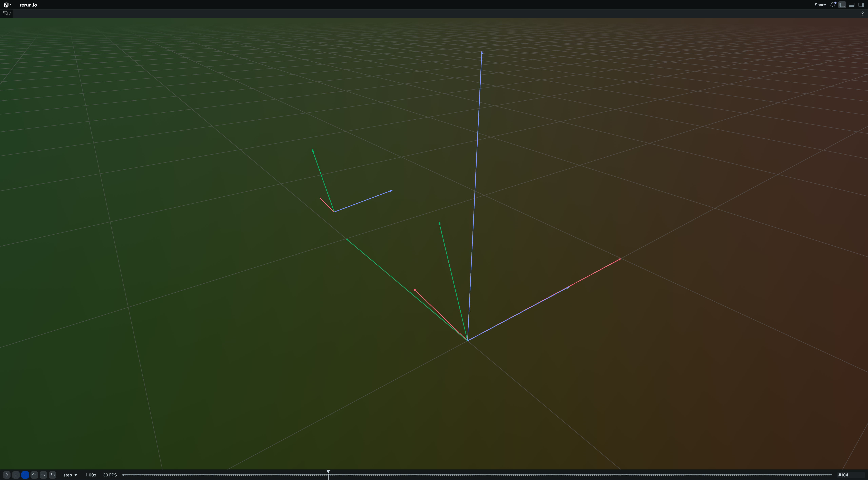
Task: Open the notifications bell
Action: 833,5
